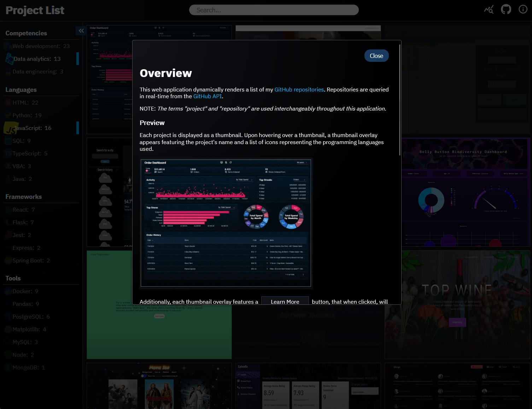Select Spring Boot: 2 filter
Screen dimensions: 532x409
click(41, 261)
